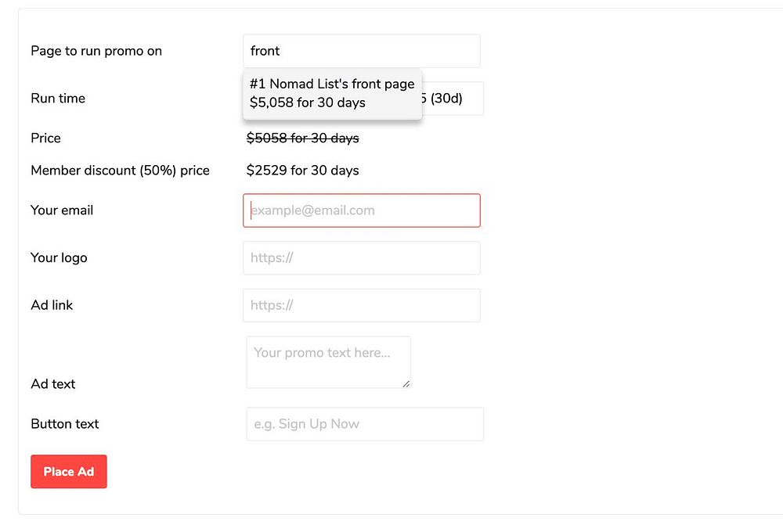Screen dimensions: 783x532
Task: Click the crossed-out $5058 price text
Action: click(302, 138)
